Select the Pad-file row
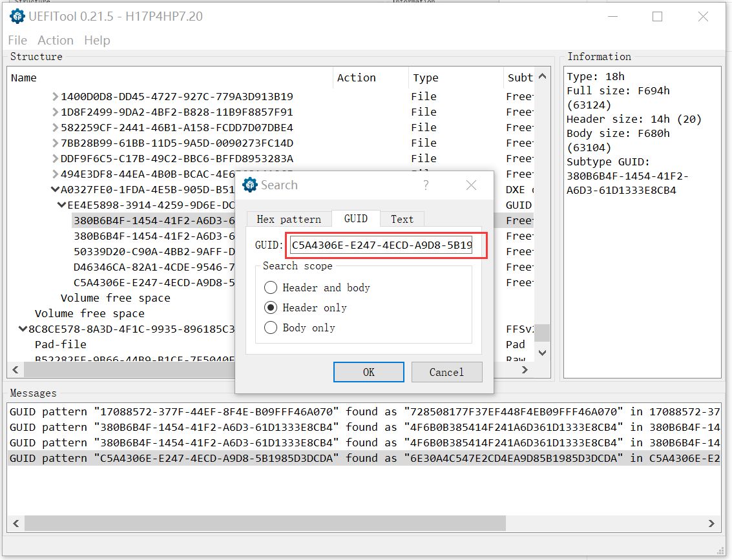This screenshot has width=732, height=560. coord(61,344)
